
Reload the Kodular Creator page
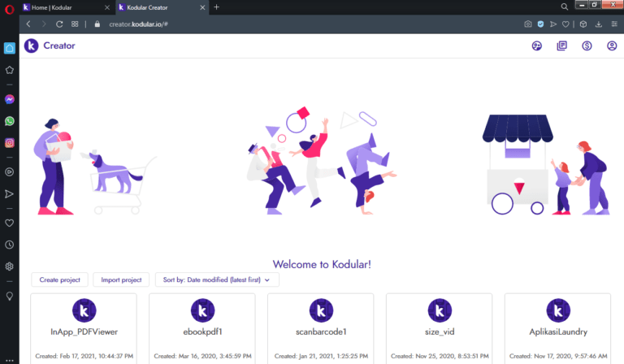pos(59,24)
